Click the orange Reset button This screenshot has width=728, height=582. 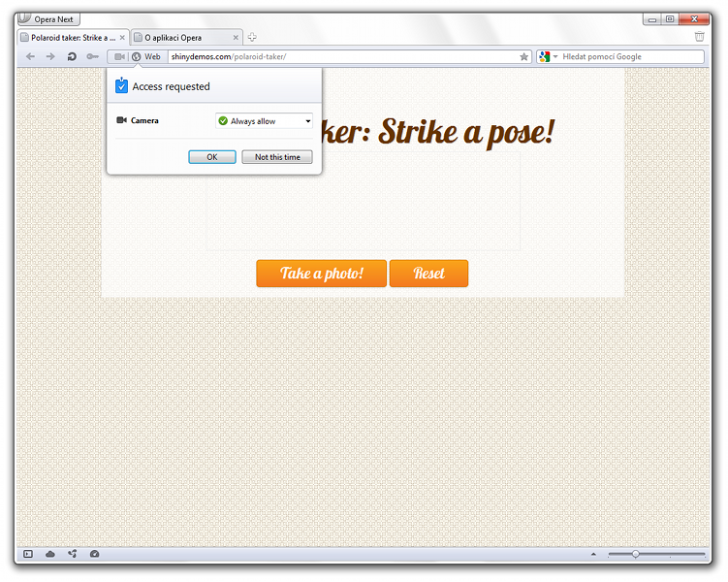[429, 274]
